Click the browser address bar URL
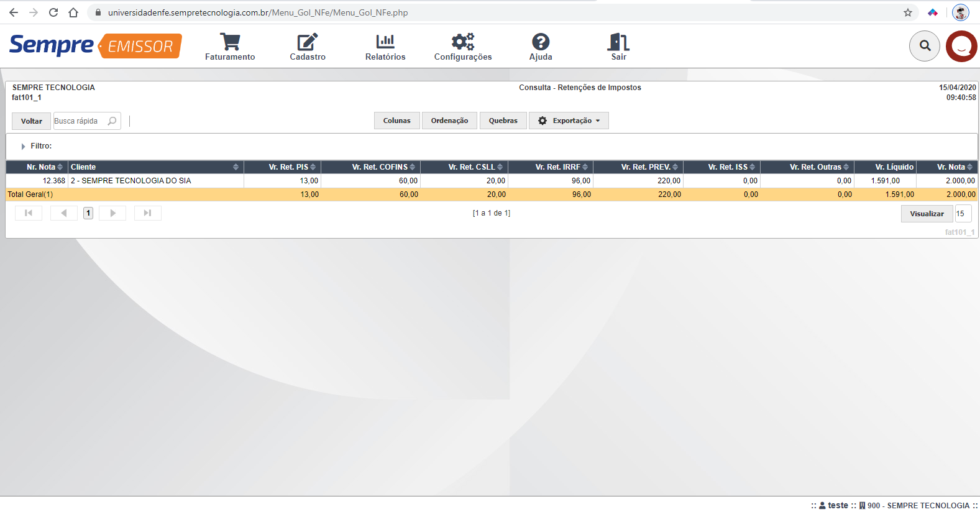This screenshot has height=512, width=980. click(x=258, y=12)
